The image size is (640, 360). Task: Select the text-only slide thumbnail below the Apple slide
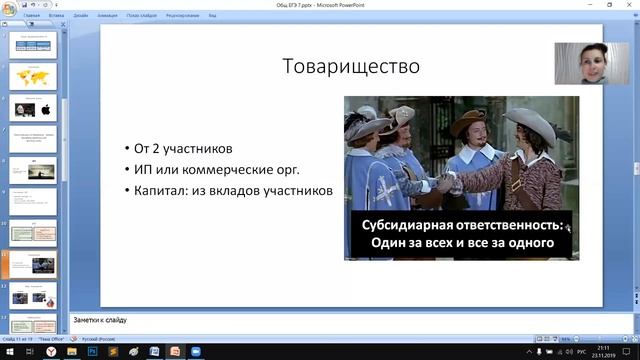click(33, 139)
